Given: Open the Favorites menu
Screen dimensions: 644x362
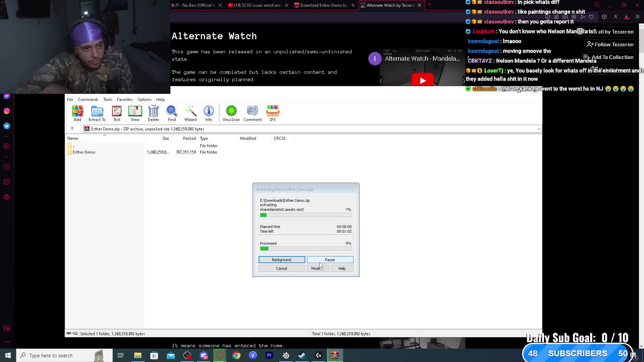Looking at the screenshot, I should [x=125, y=100].
